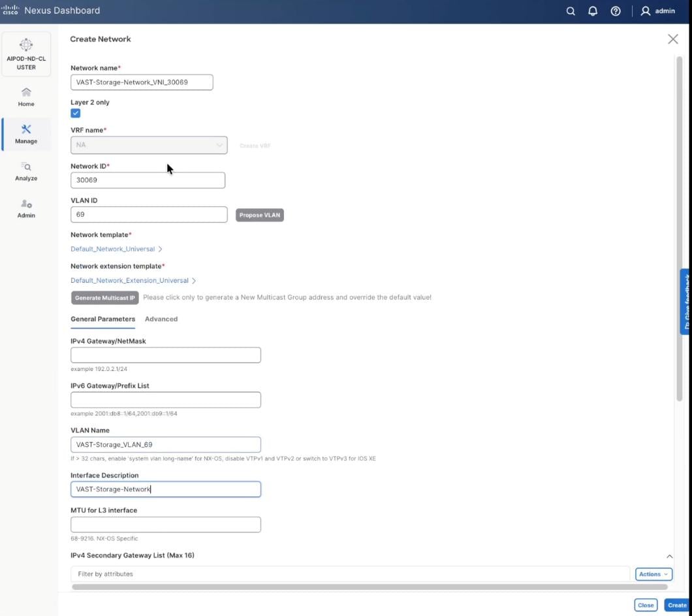This screenshot has height=616, width=692.
Task: Uncheck the Layer 2 only checkbox
Action: pos(76,113)
